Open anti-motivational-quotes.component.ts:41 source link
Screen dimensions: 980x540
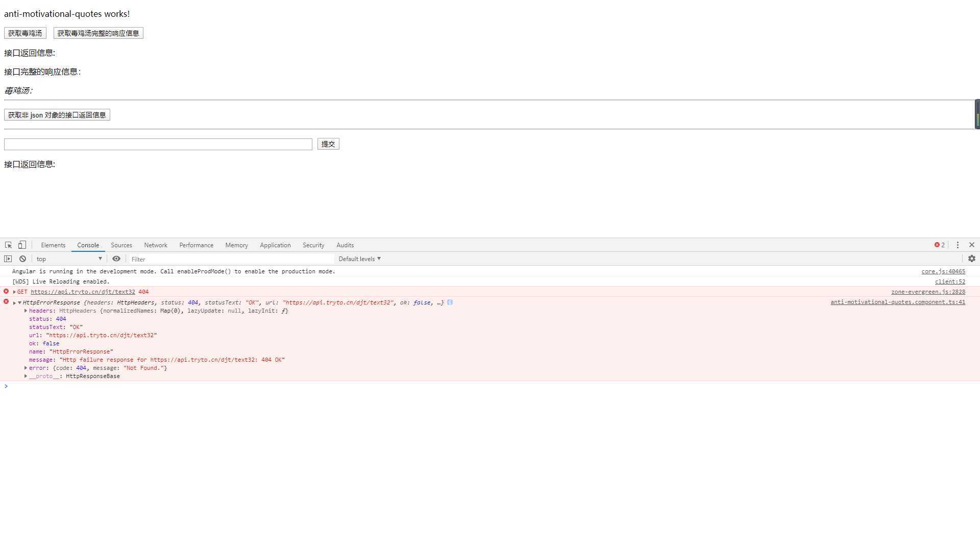[898, 302]
